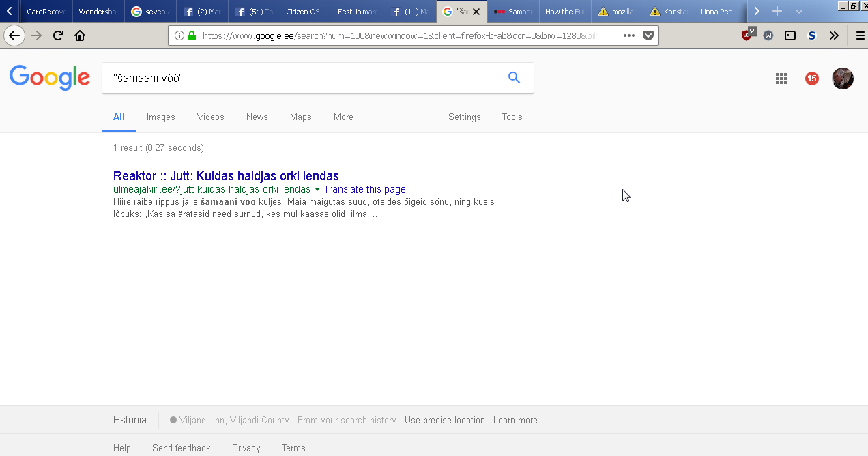This screenshot has width=868, height=456.
Task: Open the Firefox hamburger menu
Action: pyautogui.click(x=860, y=35)
